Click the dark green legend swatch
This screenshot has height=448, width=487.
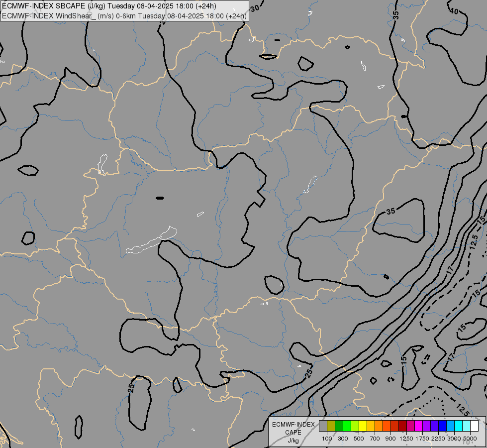pos(339,426)
